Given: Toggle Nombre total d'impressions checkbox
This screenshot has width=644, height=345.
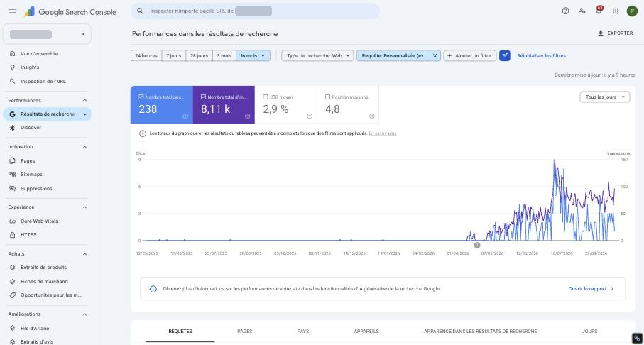Looking at the screenshot, I should [203, 97].
